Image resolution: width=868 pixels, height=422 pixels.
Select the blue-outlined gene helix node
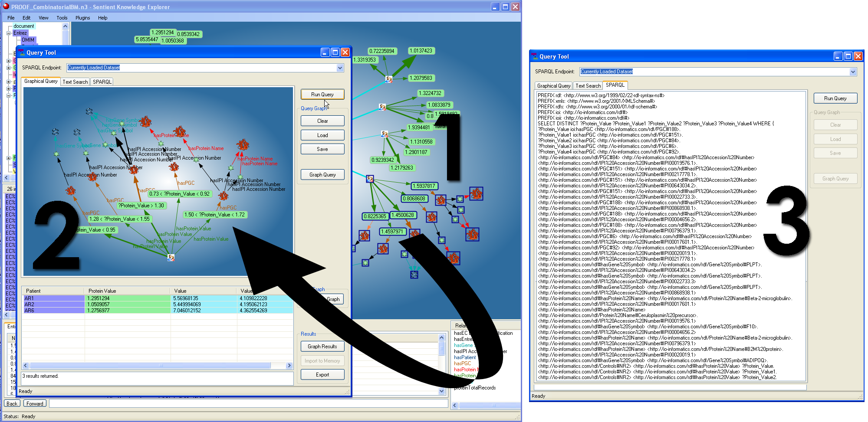tap(414, 274)
